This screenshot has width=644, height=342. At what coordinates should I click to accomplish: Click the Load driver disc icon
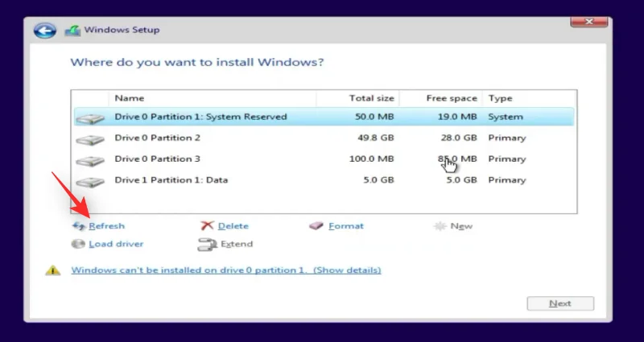pyautogui.click(x=78, y=244)
